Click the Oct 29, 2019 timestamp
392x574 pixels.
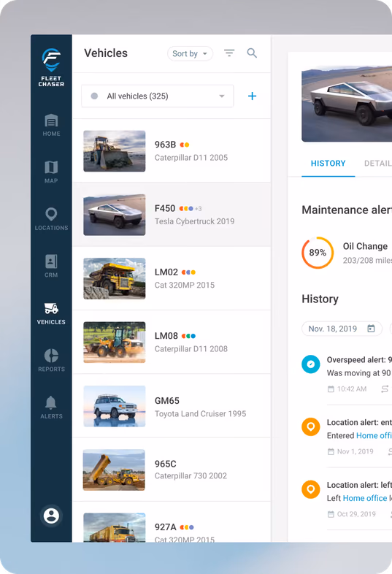(356, 514)
